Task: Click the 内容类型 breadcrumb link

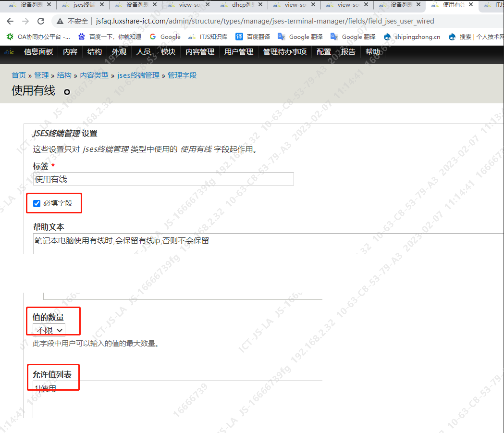Action: [94, 75]
